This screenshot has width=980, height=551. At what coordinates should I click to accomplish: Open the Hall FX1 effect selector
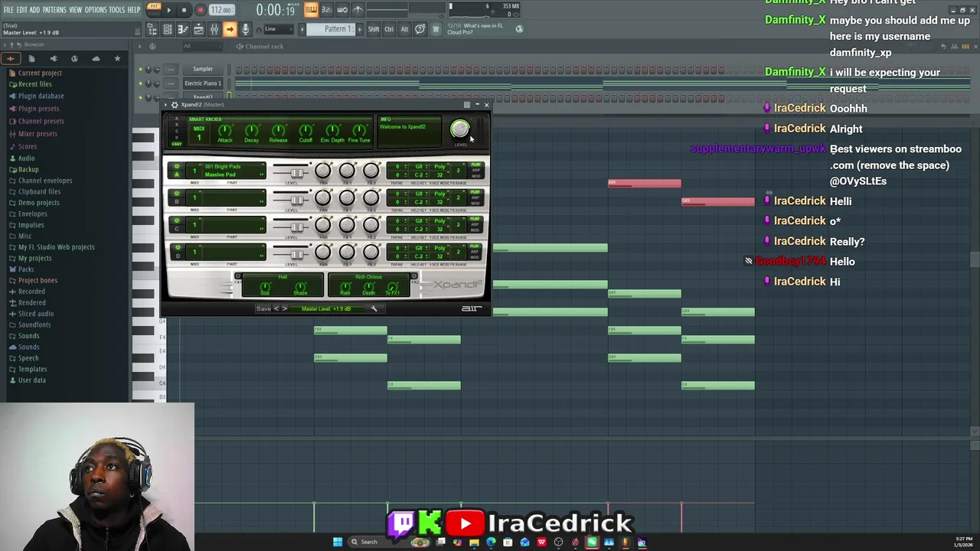pyautogui.click(x=283, y=277)
